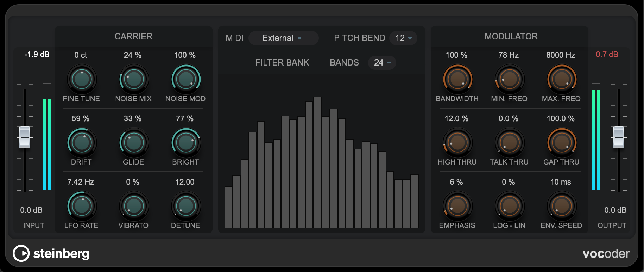644x272 pixels.
Task: Click the GLIDE knob
Action: click(x=134, y=143)
